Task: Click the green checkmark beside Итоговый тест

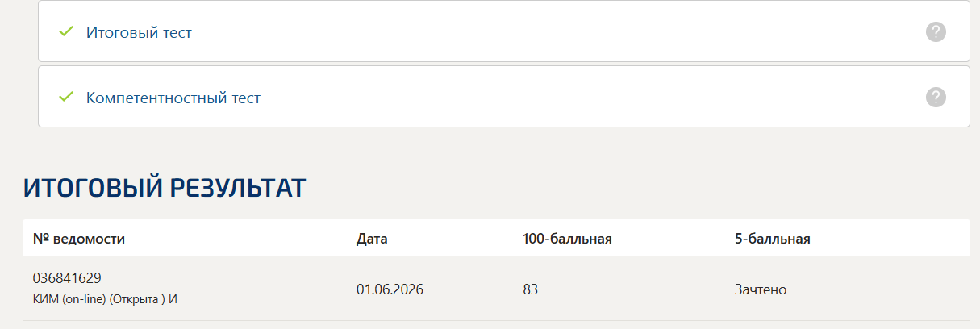Action: point(66,32)
